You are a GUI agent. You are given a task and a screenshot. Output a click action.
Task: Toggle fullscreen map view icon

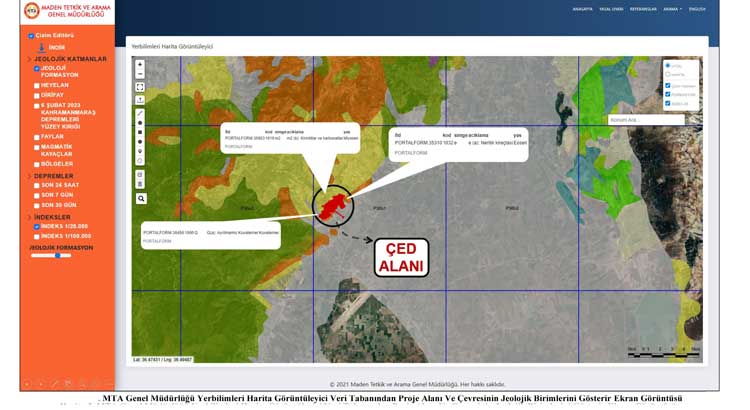140,87
